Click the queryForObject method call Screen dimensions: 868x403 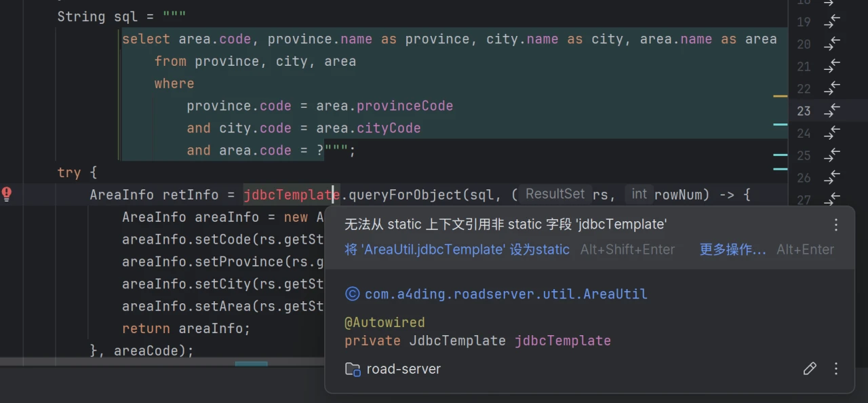click(405, 195)
